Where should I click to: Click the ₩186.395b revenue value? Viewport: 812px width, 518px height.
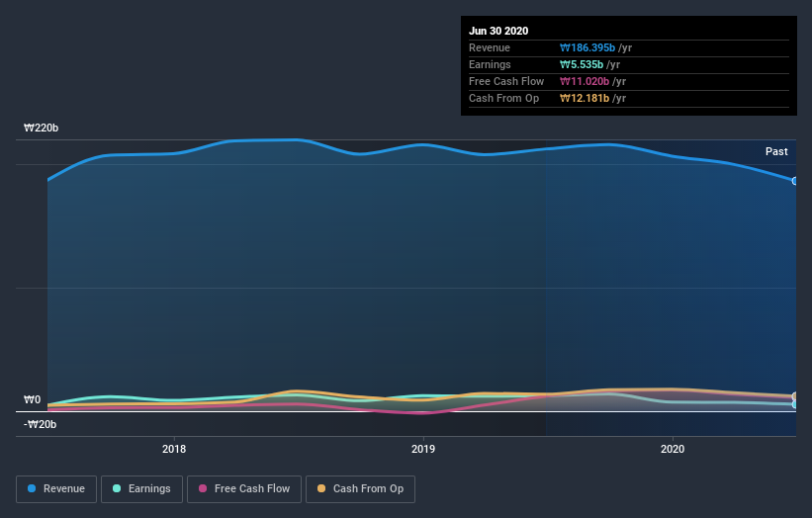[x=587, y=47]
